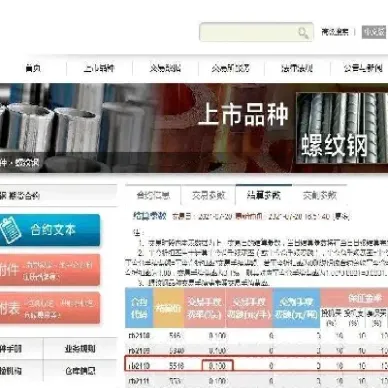This screenshot has width=388, height=388.
Task: Click the 结算参数 heading above the notes
Action: coord(150,216)
